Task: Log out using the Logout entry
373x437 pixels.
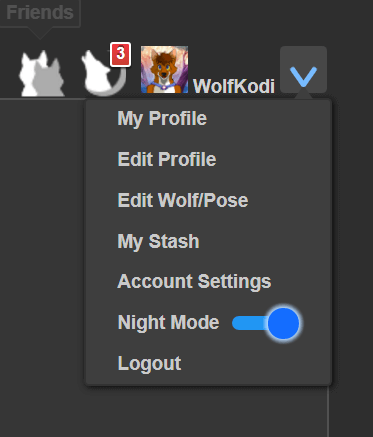Action: click(150, 364)
